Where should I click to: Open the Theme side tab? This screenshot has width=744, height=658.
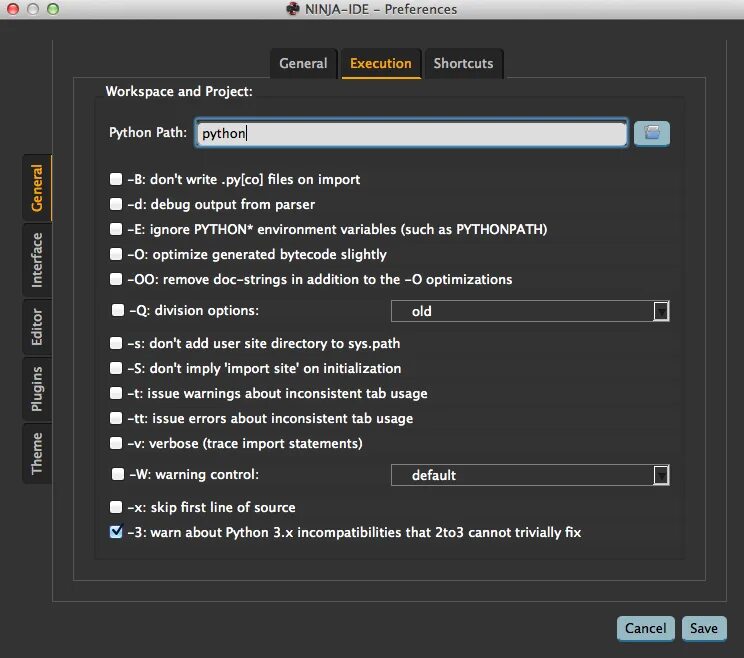click(x=37, y=453)
